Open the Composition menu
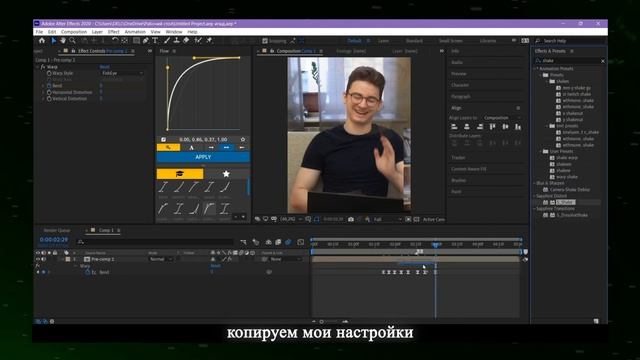 [x=74, y=31]
